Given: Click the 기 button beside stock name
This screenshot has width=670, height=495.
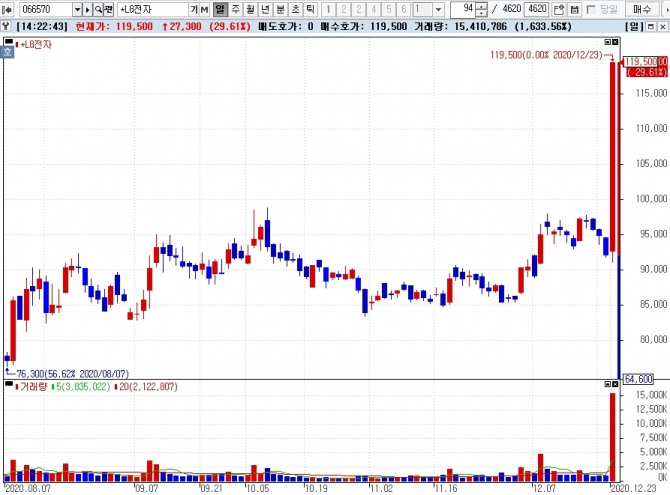Looking at the screenshot, I should point(194,9).
